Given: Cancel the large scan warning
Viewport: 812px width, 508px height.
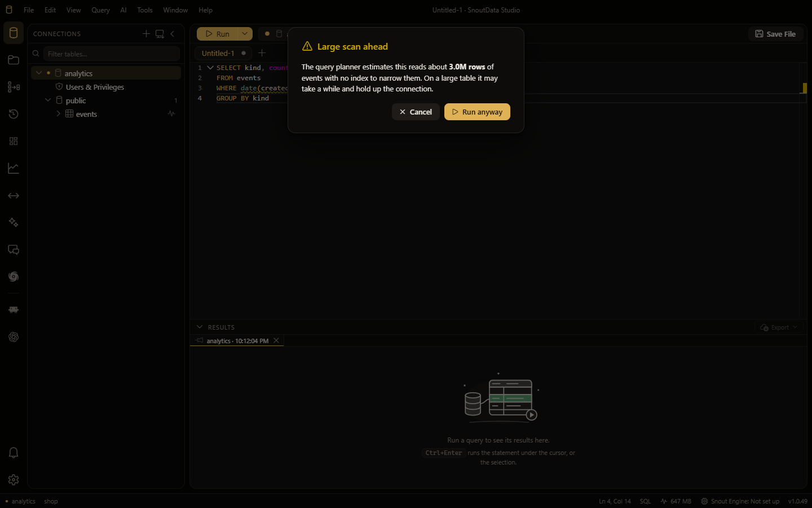Looking at the screenshot, I should (416, 112).
